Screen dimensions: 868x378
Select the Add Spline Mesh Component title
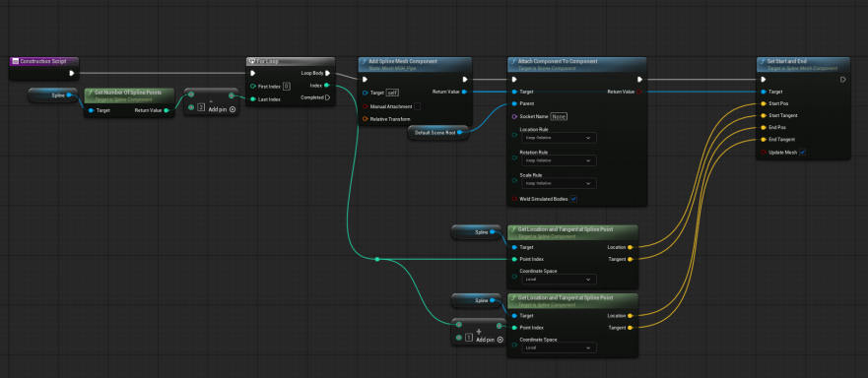click(x=403, y=61)
